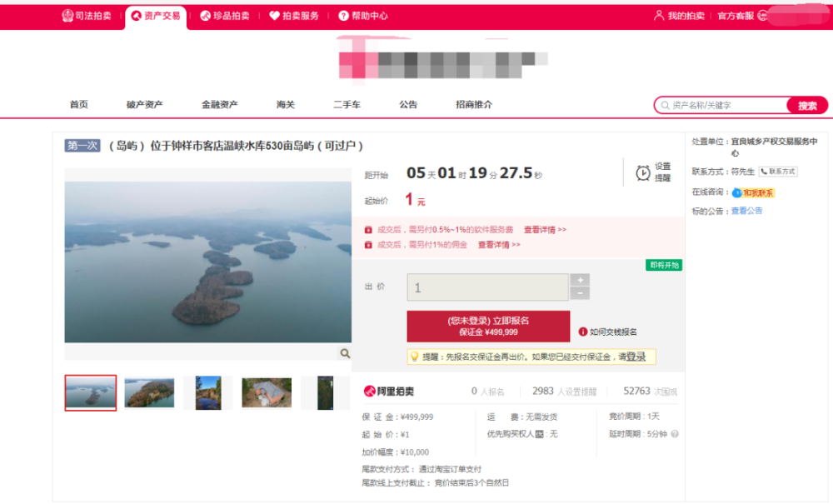Viewport: 833px width, 504px height.
Task: Click the help icon beside 延时周期
Action: [675, 434]
